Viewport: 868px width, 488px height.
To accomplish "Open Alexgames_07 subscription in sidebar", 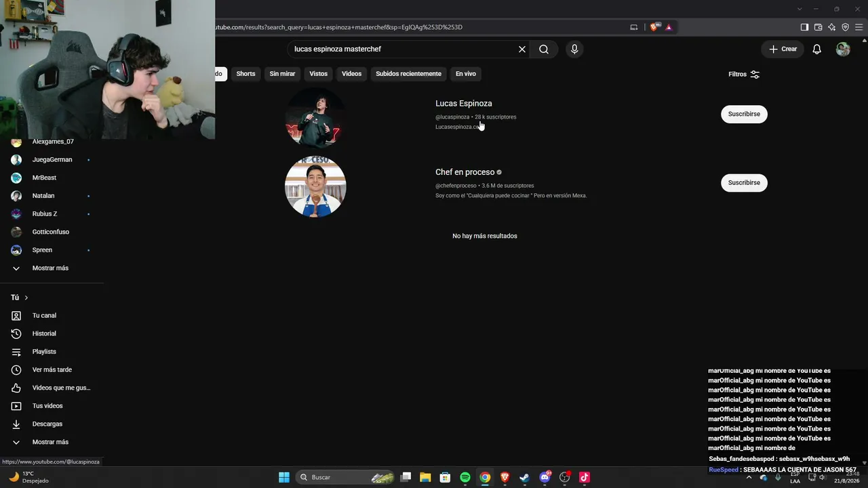I will coord(52,142).
